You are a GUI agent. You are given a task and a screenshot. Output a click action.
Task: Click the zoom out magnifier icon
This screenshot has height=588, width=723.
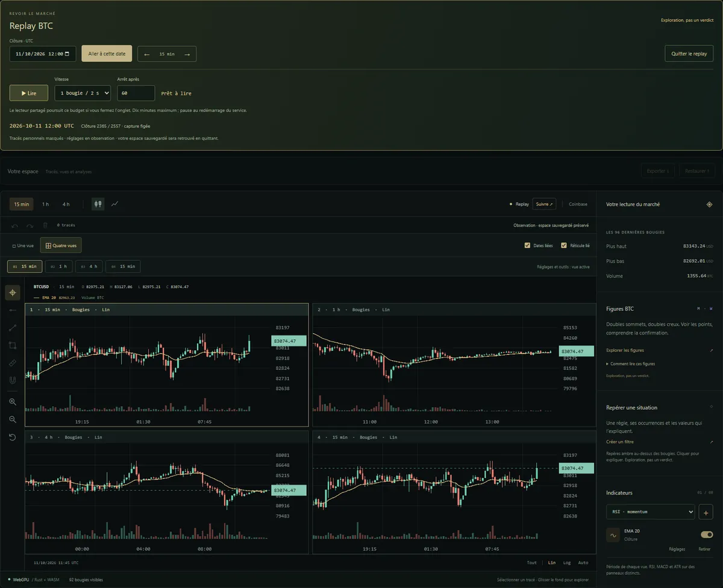click(13, 419)
